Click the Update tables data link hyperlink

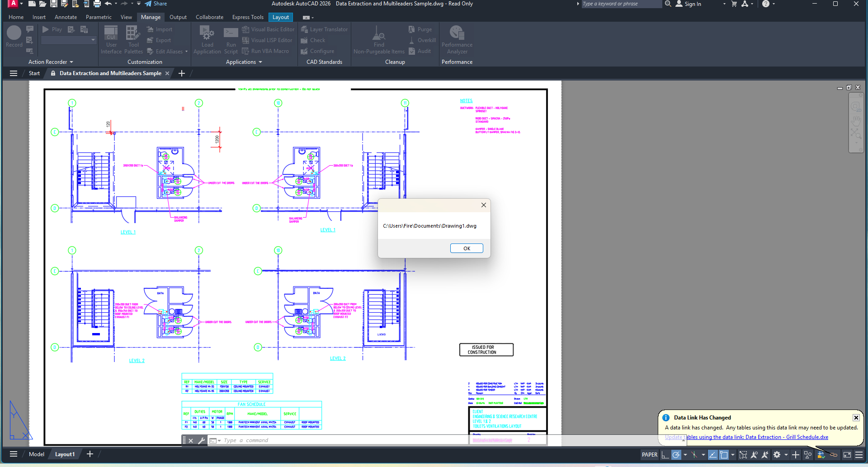point(746,437)
